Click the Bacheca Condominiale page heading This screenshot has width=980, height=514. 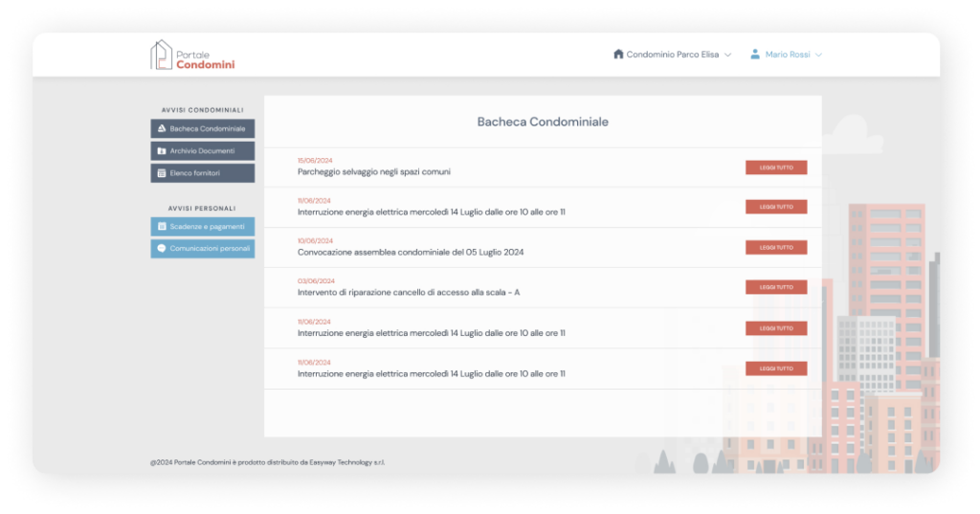click(x=543, y=123)
